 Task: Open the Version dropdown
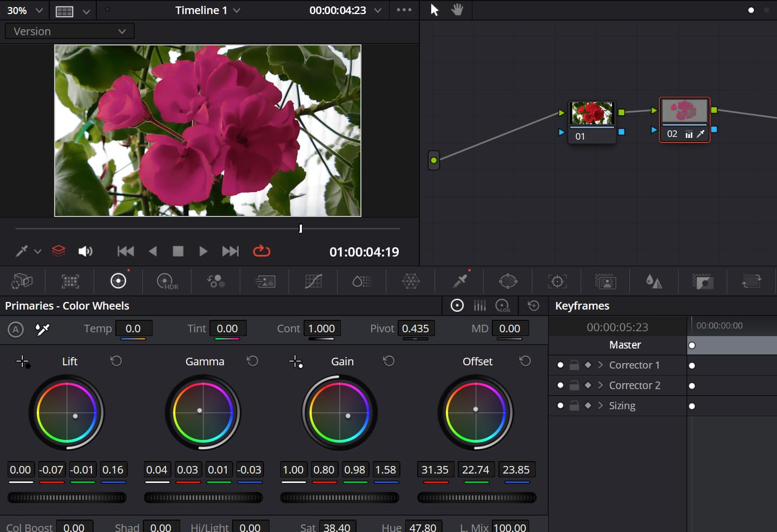(x=69, y=31)
